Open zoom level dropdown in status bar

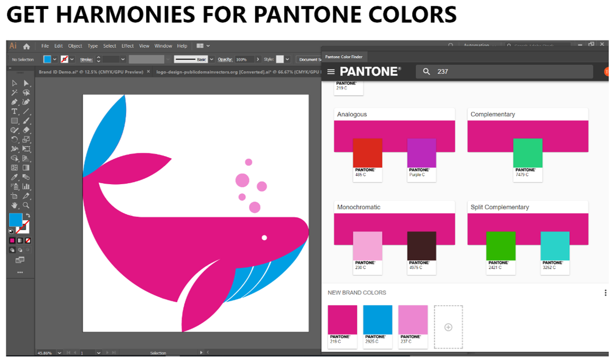59,353
